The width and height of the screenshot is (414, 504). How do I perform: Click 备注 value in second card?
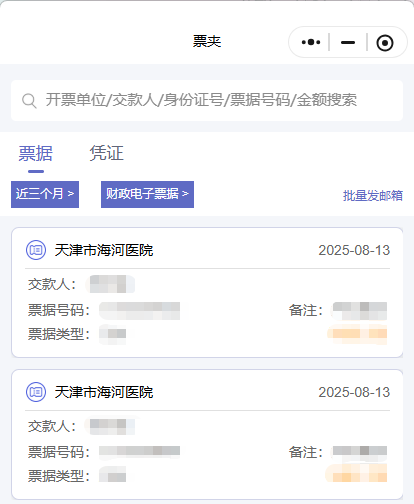(359, 451)
